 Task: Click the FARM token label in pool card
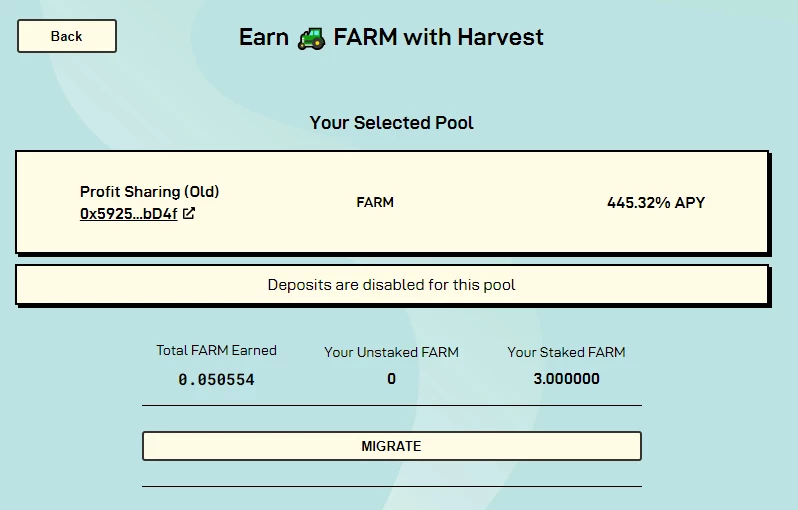[x=375, y=203]
